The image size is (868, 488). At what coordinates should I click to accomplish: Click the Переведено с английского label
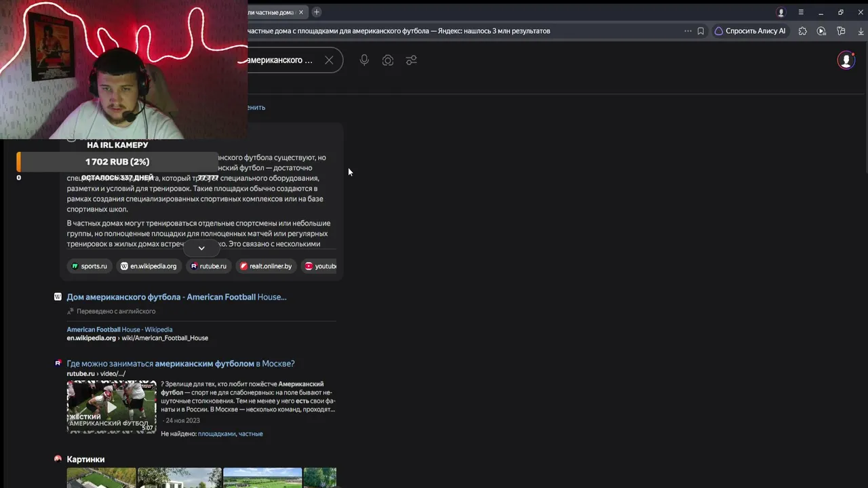pos(117,312)
